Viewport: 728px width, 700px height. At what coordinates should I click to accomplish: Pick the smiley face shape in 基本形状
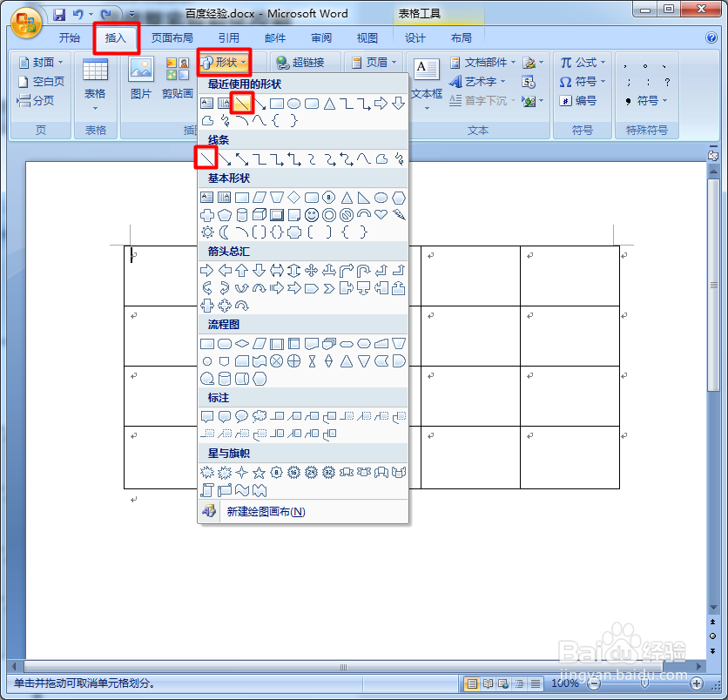(312, 213)
